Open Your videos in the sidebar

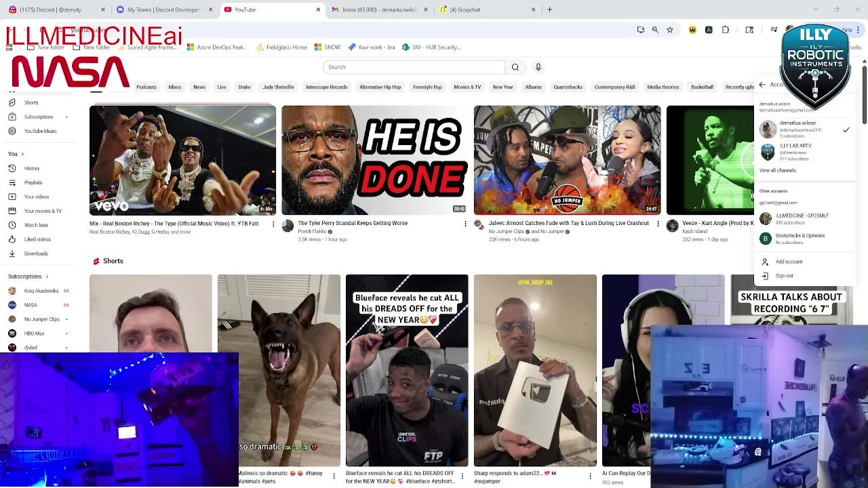coord(37,197)
